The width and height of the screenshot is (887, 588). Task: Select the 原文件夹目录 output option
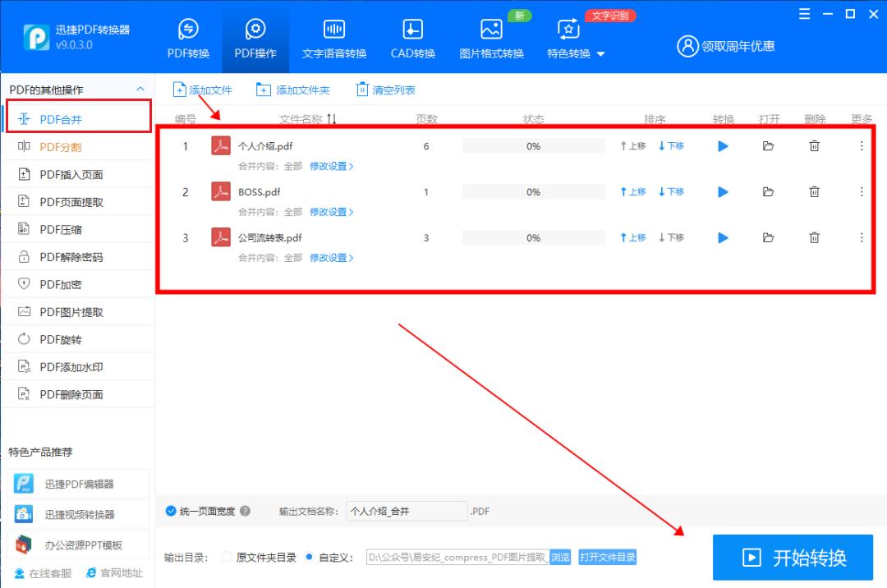(227, 557)
